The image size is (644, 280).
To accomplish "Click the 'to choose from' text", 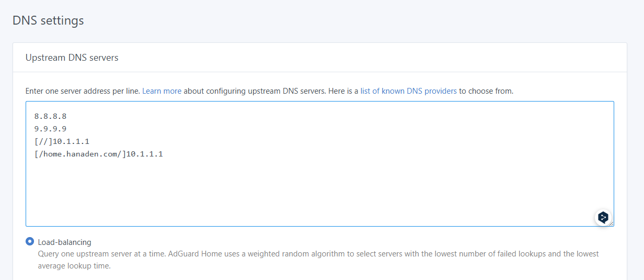I will click(486, 91).
